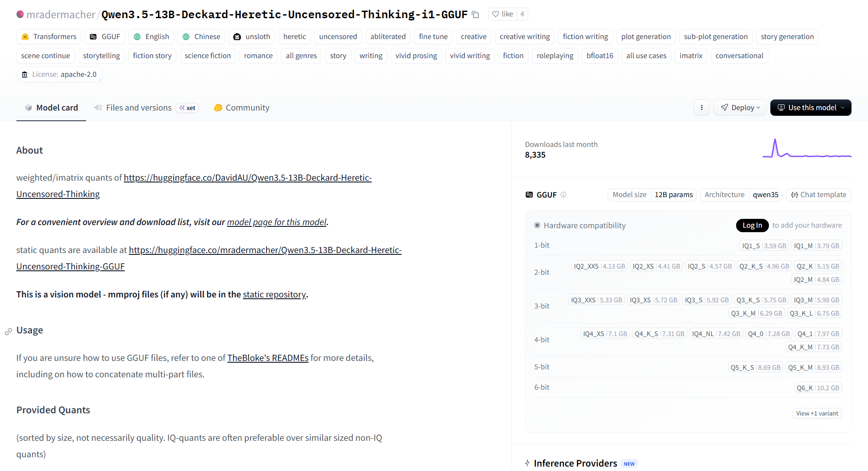
Task: Click the roleplaying tag
Action: (x=555, y=55)
